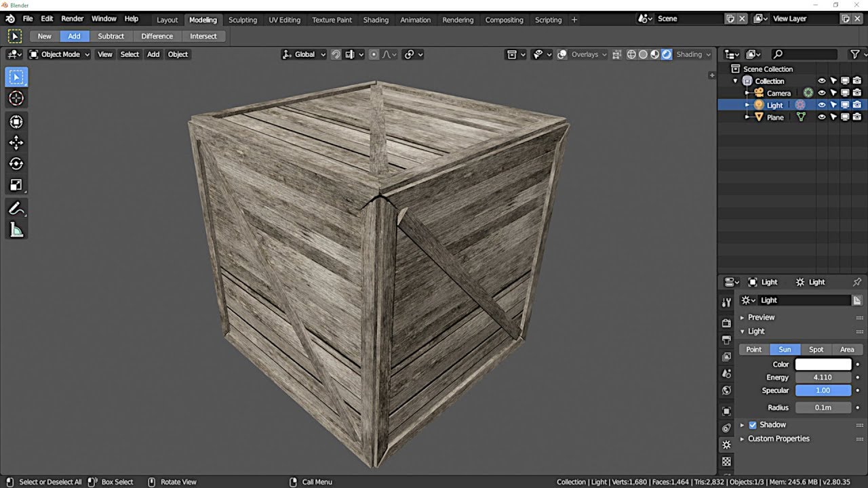Collapse the Light panel
The image size is (868, 488).
pos(756,331)
